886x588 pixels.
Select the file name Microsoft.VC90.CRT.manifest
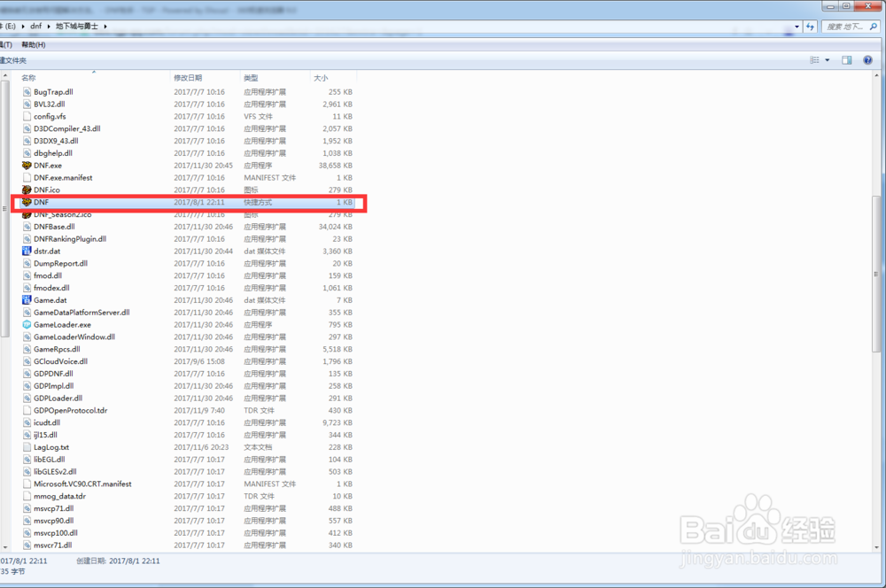pos(82,484)
